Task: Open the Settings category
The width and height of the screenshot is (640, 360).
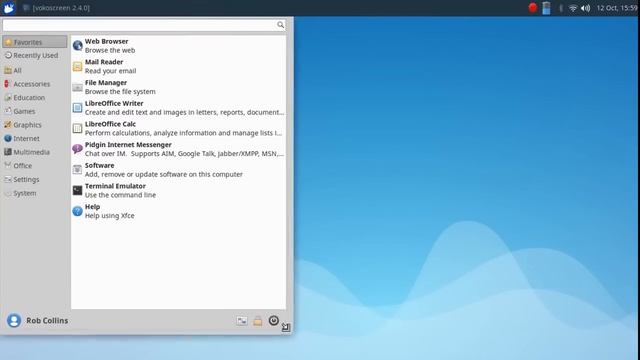Action: click(35, 179)
